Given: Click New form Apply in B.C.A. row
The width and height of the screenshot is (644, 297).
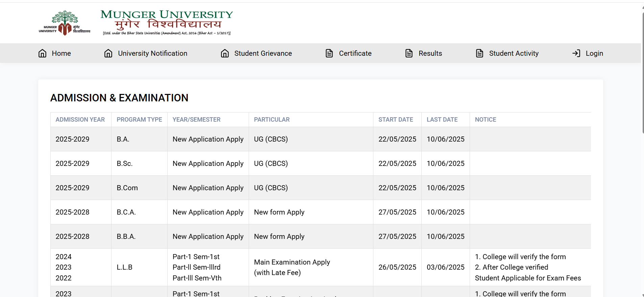Looking at the screenshot, I should point(279,212).
